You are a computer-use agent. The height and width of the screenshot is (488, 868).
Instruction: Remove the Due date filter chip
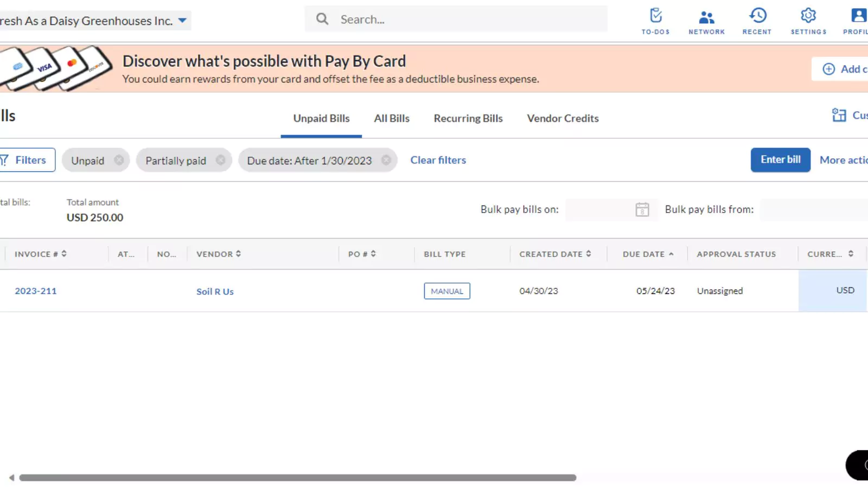point(386,160)
